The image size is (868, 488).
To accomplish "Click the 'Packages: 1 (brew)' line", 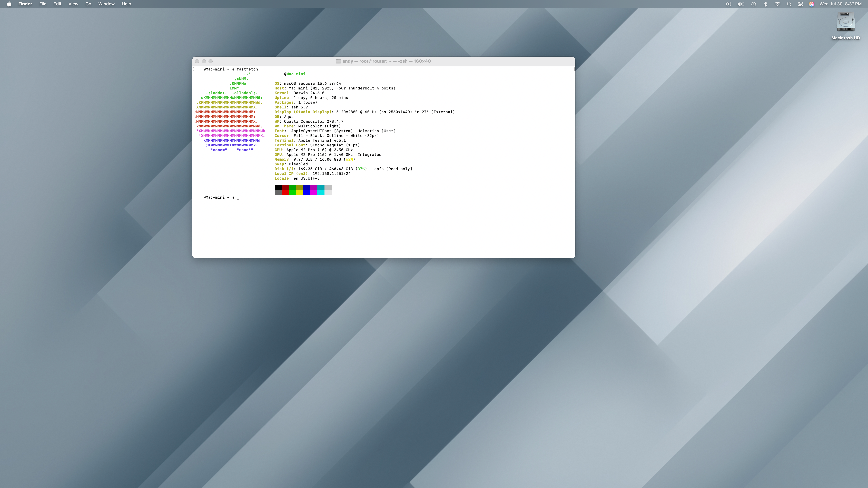I will tap(295, 102).
